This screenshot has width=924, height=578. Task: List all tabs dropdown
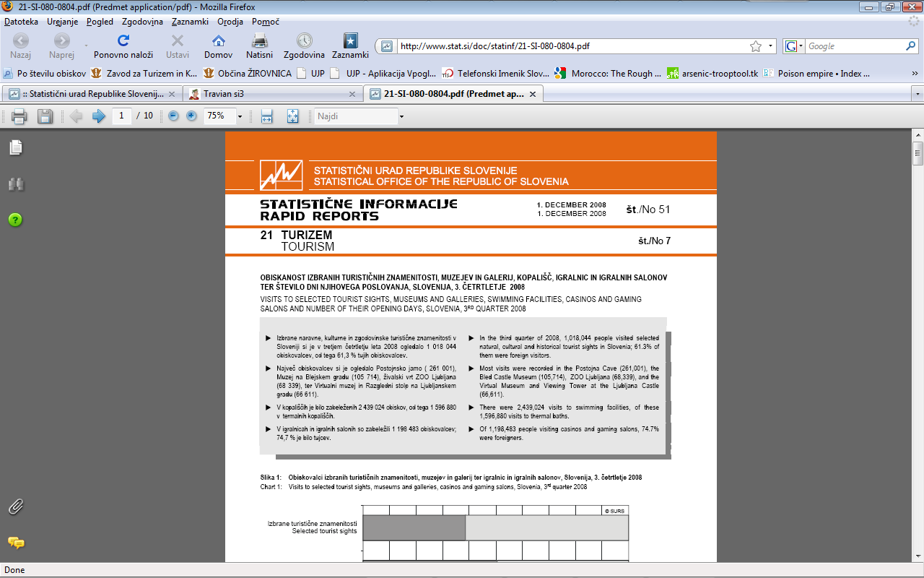(x=918, y=95)
